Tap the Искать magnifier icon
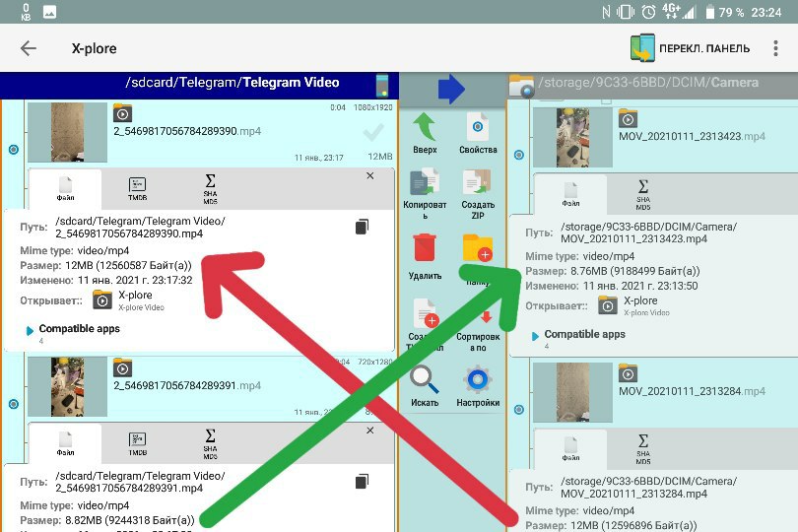The height and width of the screenshot is (532, 798). click(x=425, y=379)
